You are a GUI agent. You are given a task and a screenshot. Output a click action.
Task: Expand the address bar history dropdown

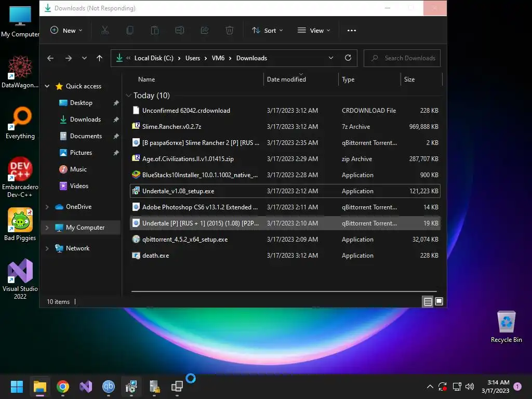point(331,58)
